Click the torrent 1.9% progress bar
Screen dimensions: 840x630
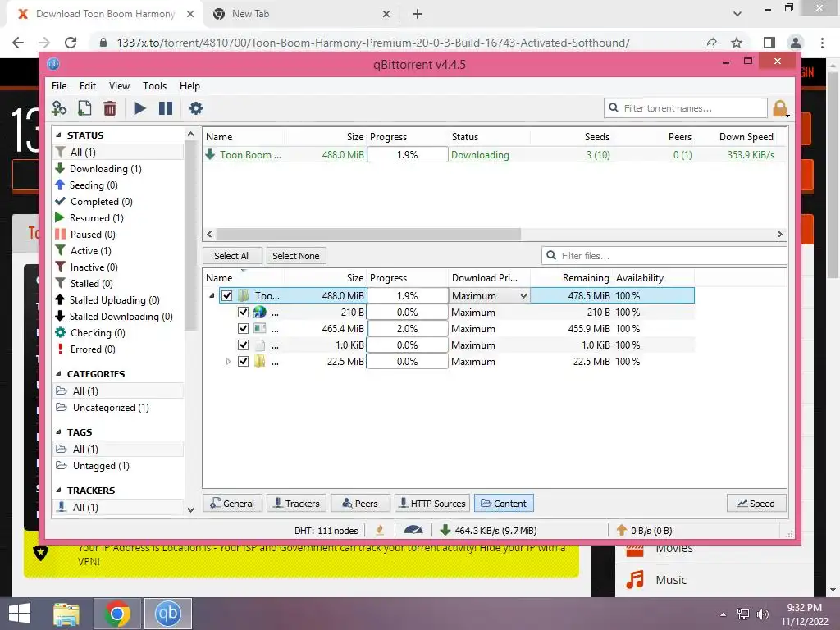tap(407, 155)
